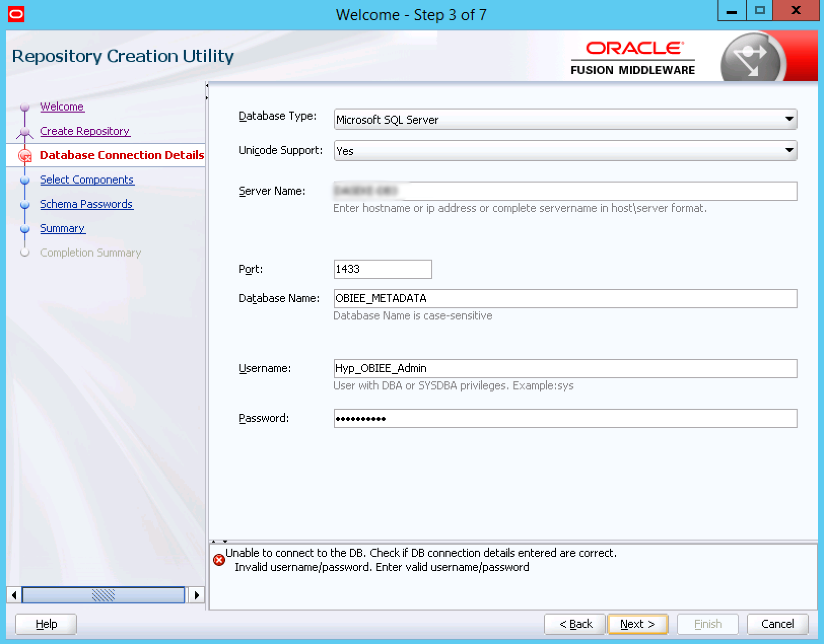Click the navigation pane horizontal scrollbar thumb

104,595
